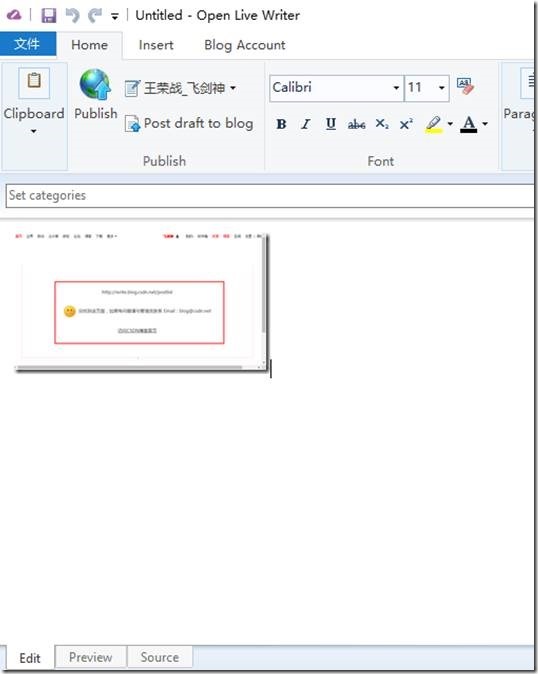This screenshot has height=674, width=538.
Task: Click the Post draft to blog page icon
Action: 132,124
